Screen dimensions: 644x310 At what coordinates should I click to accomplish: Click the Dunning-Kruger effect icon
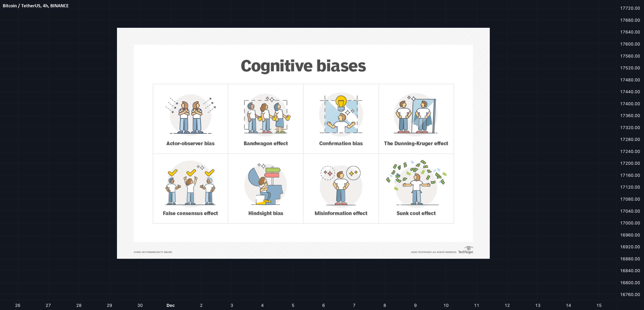[416, 115]
